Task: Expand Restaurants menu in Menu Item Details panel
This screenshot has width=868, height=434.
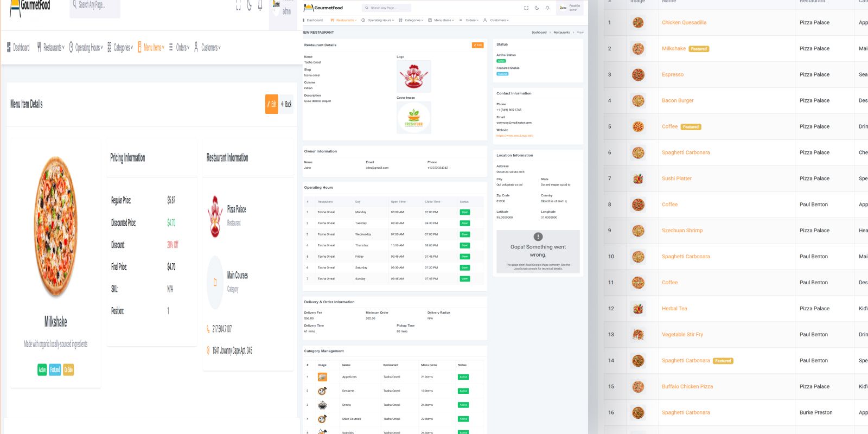Action: [50, 48]
